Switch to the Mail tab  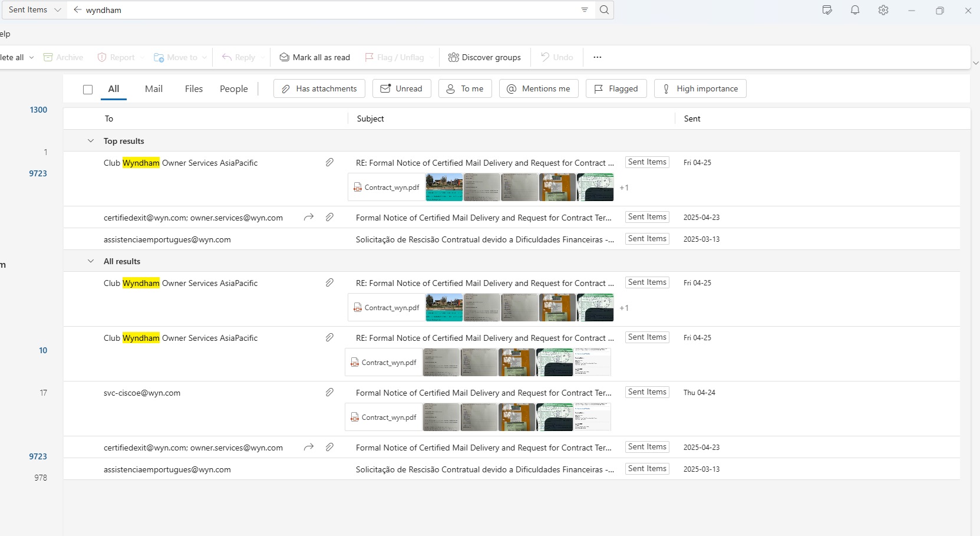(154, 89)
